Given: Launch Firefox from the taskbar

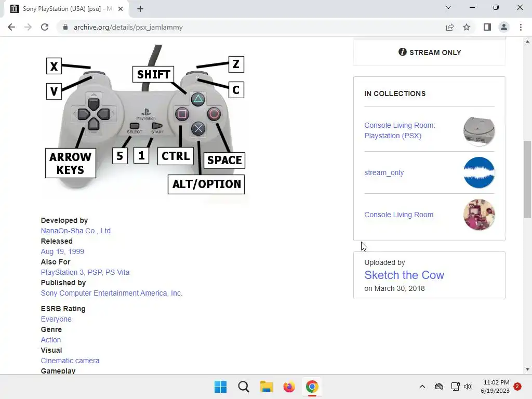Looking at the screenshot, I should [289, 387].
